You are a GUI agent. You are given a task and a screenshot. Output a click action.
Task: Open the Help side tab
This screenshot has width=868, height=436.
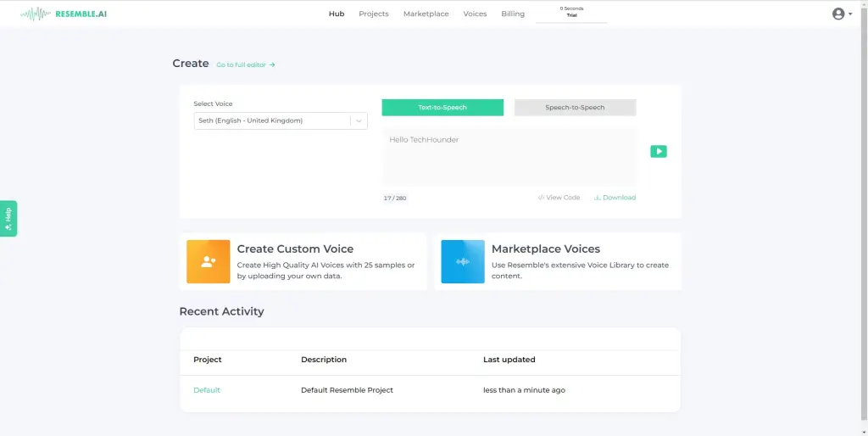(x=8, y=218)
